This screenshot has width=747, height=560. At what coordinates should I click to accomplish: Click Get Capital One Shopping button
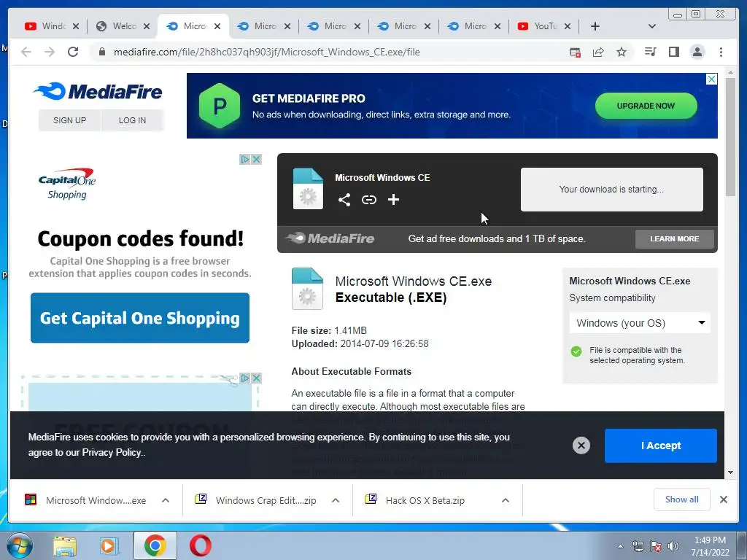(x=140, y=318)
